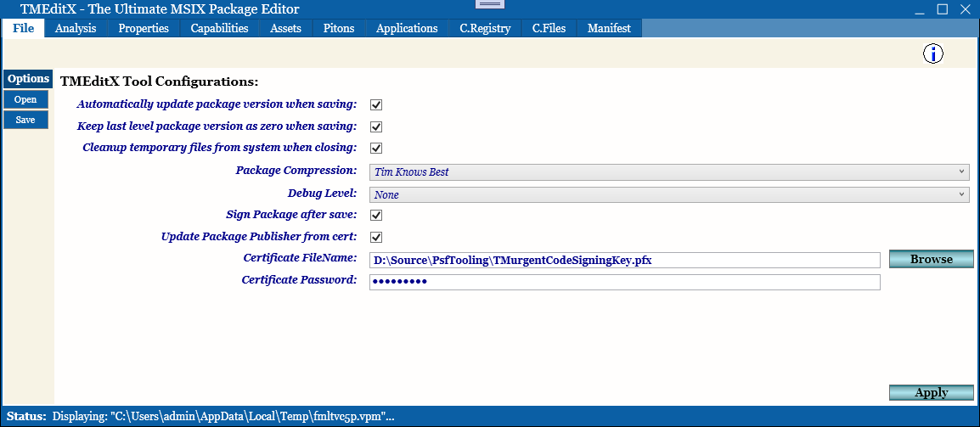
Task: Open the information icon
Action: 933,54
